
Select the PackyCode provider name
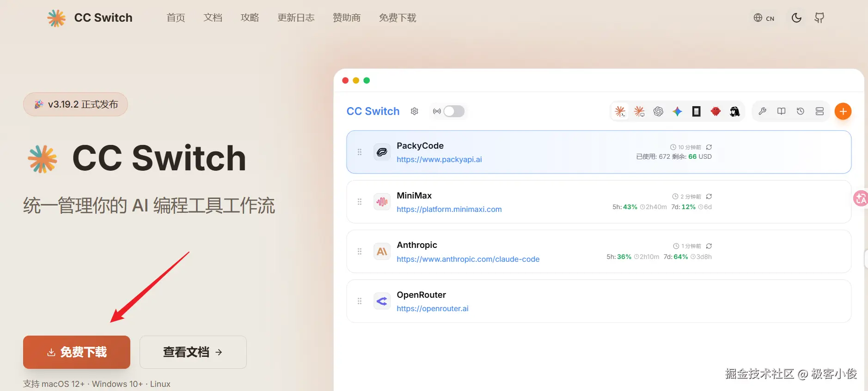click(x=420, y=146)
